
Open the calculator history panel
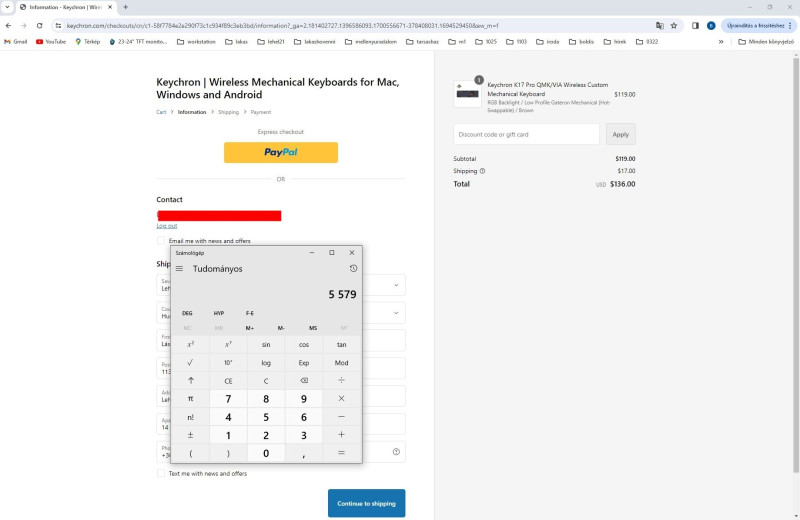353,269
